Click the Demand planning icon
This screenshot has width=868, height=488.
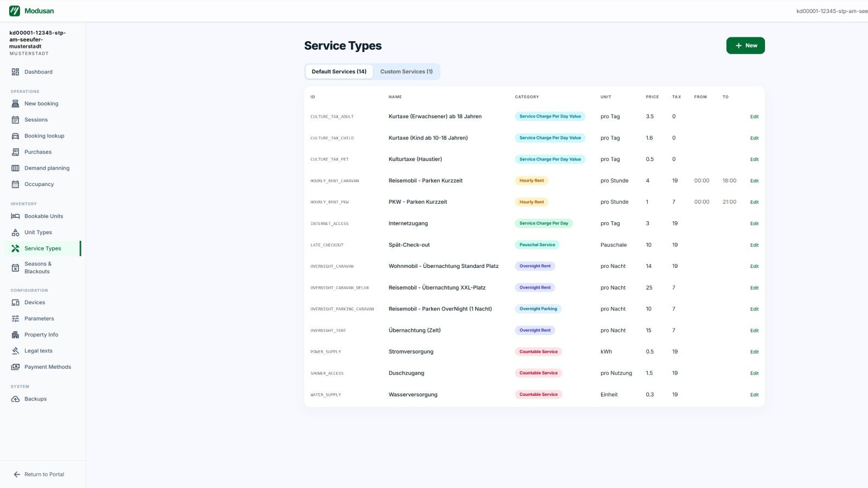15,168
